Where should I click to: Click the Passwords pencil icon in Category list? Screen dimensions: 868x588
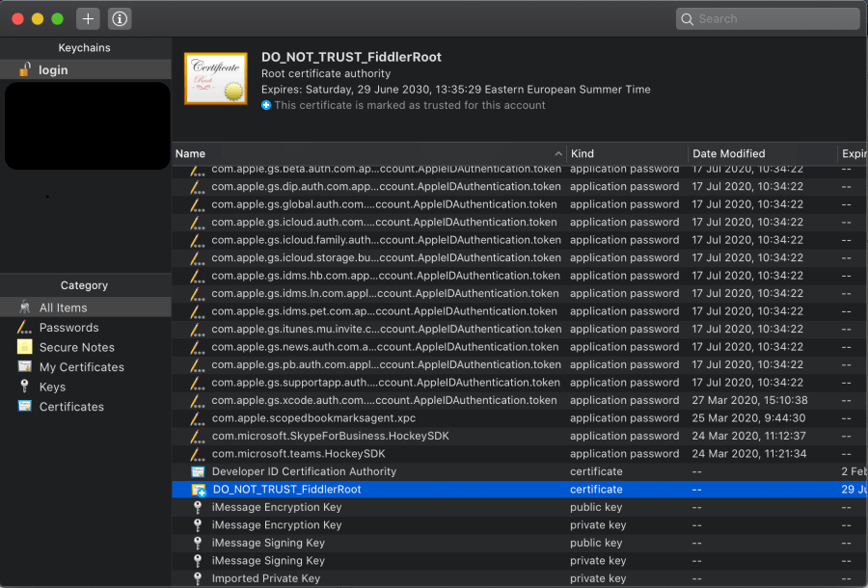point(25,328)
